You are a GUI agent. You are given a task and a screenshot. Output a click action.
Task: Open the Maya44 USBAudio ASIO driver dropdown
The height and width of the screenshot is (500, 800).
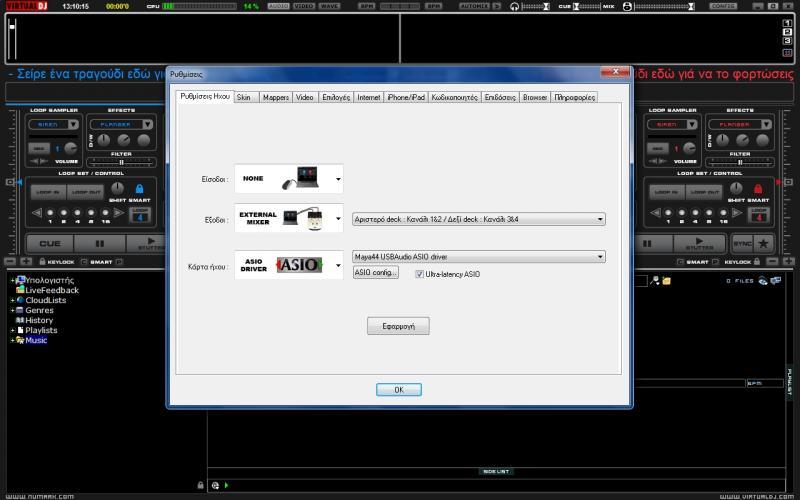[x=479, y=257]
